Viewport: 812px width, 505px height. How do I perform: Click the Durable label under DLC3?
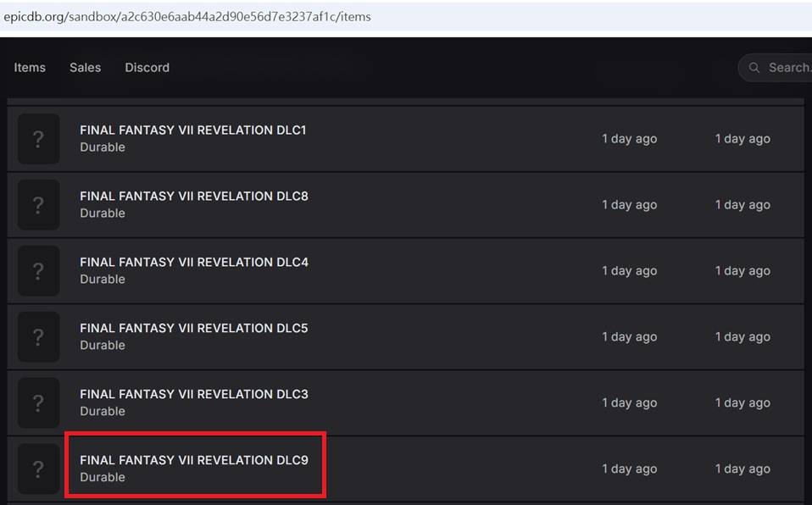click(103, 411)
